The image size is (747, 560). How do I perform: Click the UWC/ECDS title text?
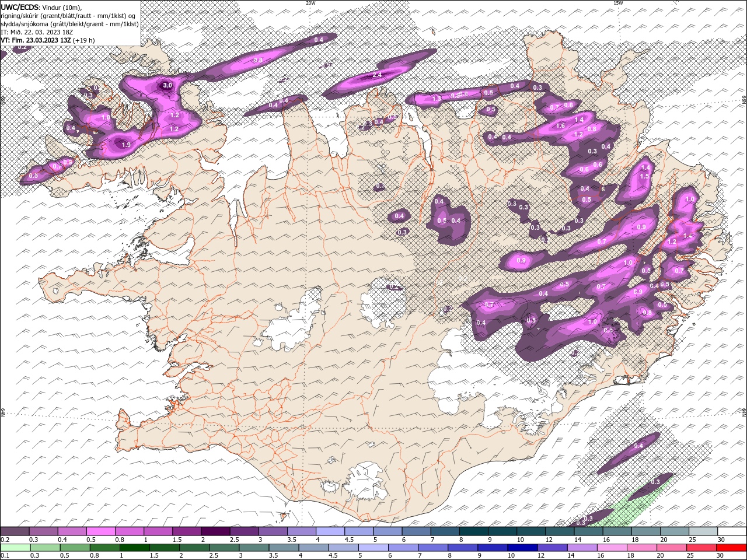point(20,6)
